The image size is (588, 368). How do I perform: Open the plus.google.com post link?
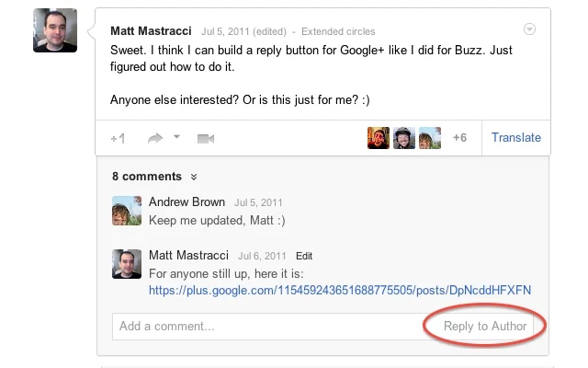[x=340, y=290]
